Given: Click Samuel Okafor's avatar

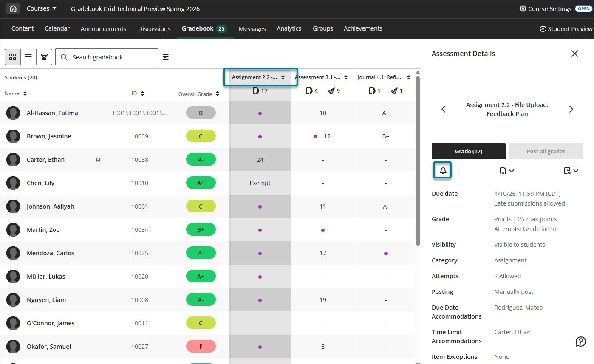Looking at the screenshot, I should click(x=13, y=347).
